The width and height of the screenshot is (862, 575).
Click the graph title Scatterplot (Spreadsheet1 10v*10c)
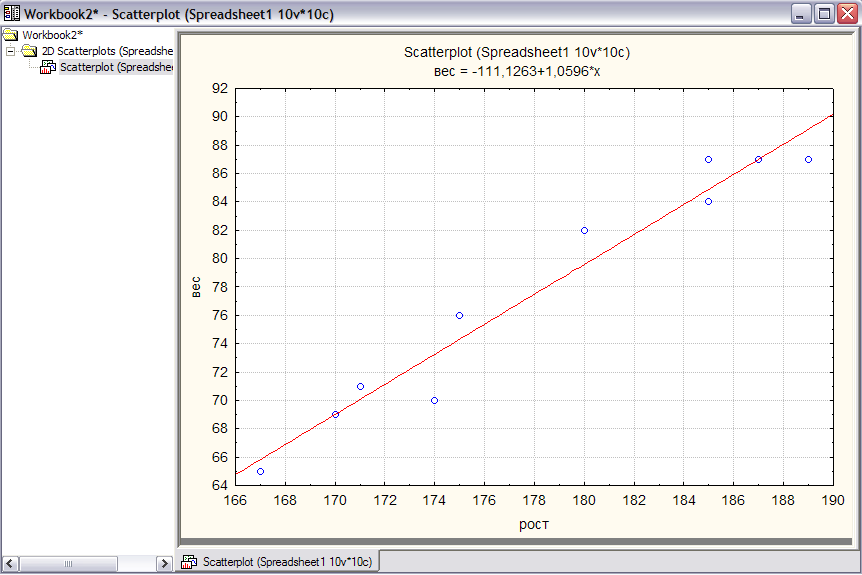pos(517,52)
